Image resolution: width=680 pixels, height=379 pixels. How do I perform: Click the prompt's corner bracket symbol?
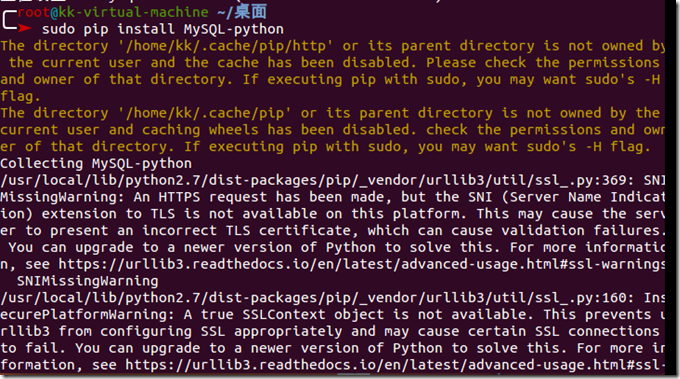tap(9, 20)
